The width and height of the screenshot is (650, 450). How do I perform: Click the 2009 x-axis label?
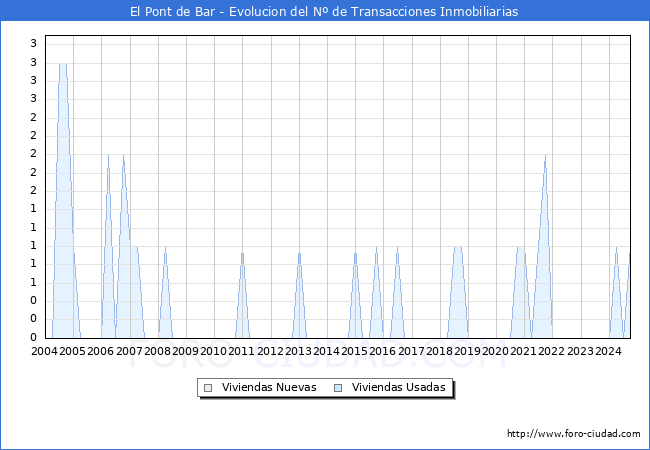[185, 351]
